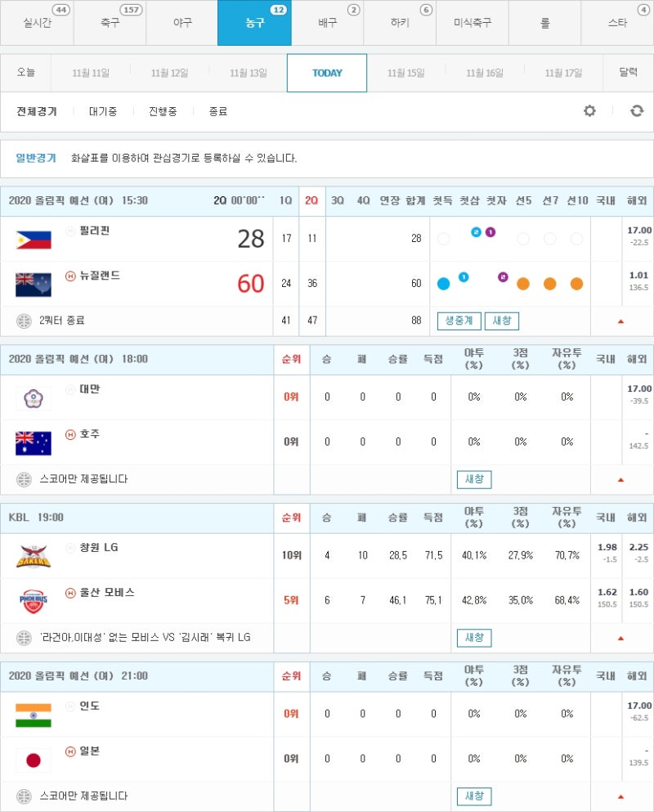Toggle favorite circle beside 대만
Viewport: 654px width, 812px height.
tap(70, 389)
